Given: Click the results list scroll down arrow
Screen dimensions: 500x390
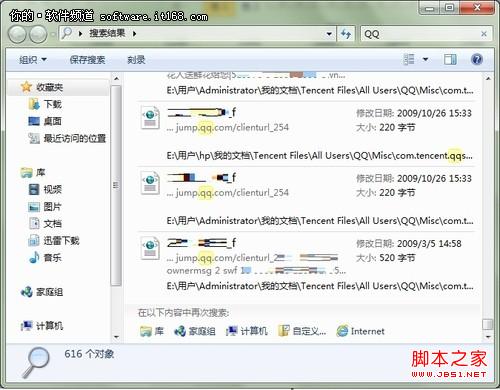Looking at the screenshot, I should point(488,337).
